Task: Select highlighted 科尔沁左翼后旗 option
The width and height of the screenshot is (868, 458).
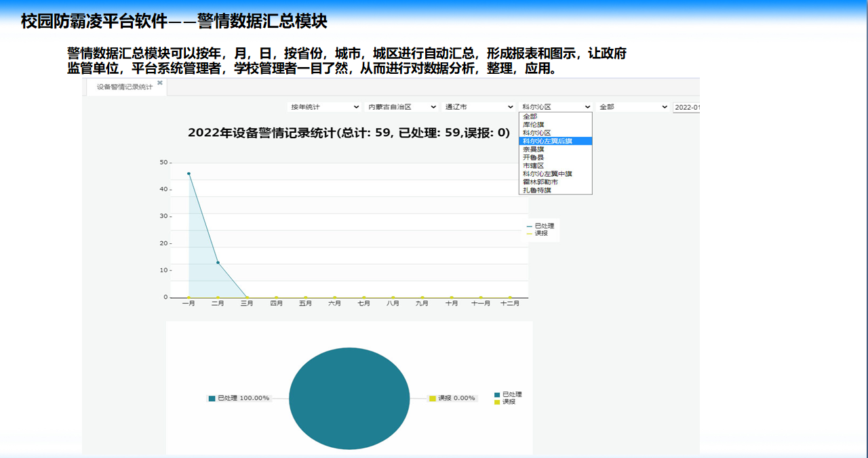Action: tap(547, 141)
